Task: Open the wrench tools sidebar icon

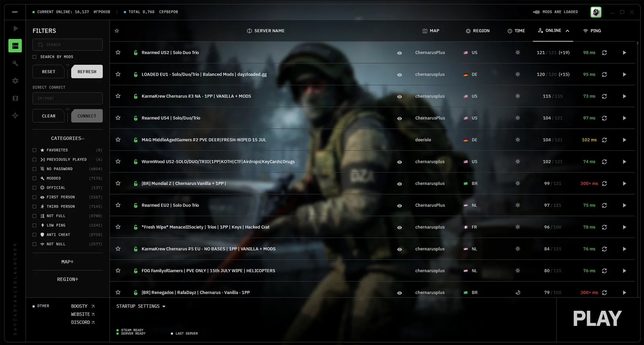Action: [15, 63]
